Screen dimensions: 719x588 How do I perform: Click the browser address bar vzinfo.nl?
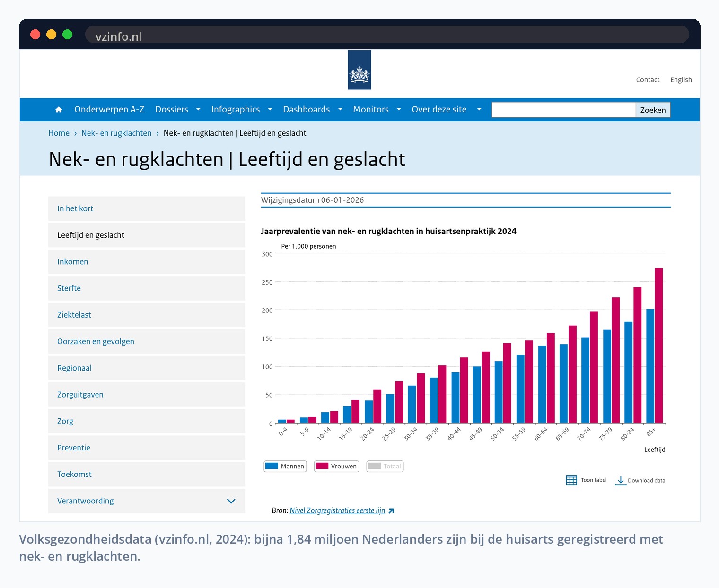[x=387, y=35]
